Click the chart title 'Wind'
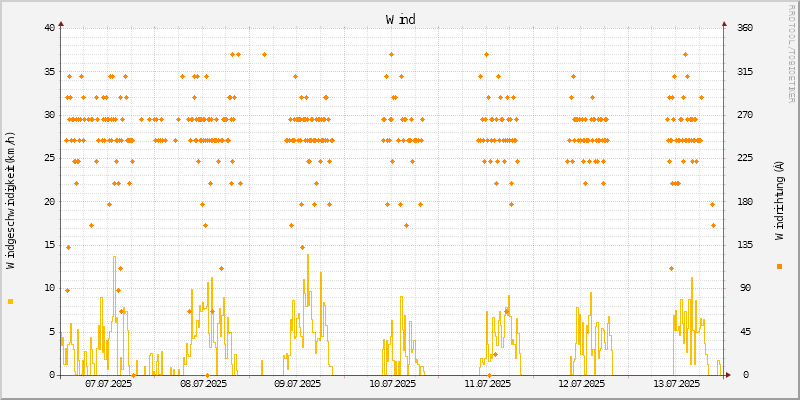The image size is (800, 400). pos(400,19)
